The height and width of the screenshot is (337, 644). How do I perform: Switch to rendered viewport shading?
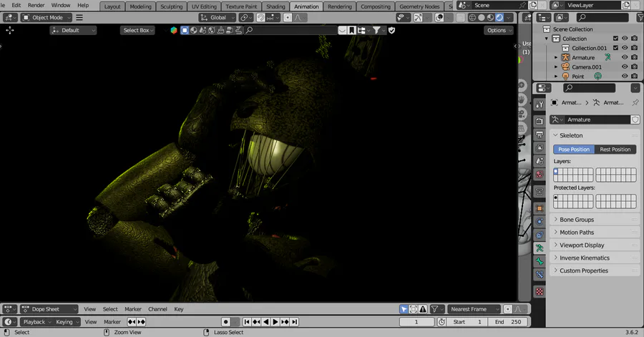coord(499,18)
